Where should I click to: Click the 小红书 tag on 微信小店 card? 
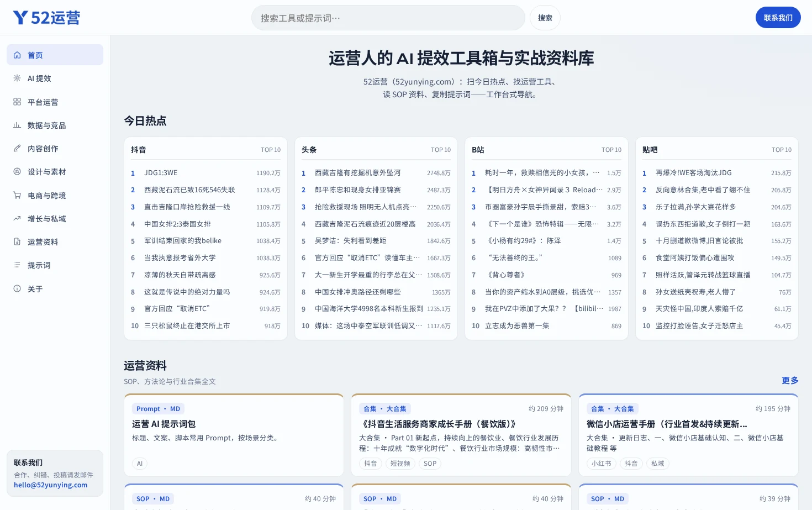(x=602, y=464)
